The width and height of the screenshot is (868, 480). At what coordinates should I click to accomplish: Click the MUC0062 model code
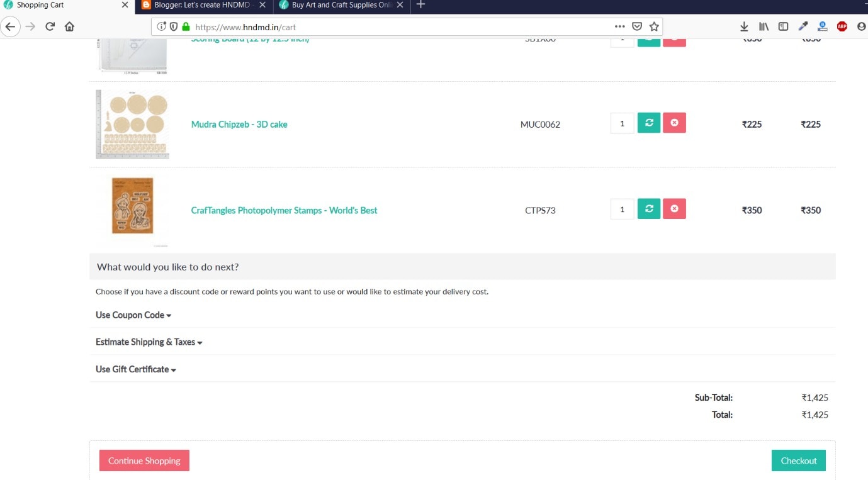540,125
